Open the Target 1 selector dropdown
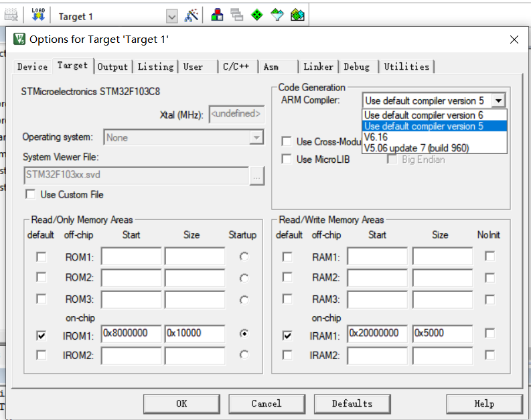The image size is (531, 420). point(172,16)
